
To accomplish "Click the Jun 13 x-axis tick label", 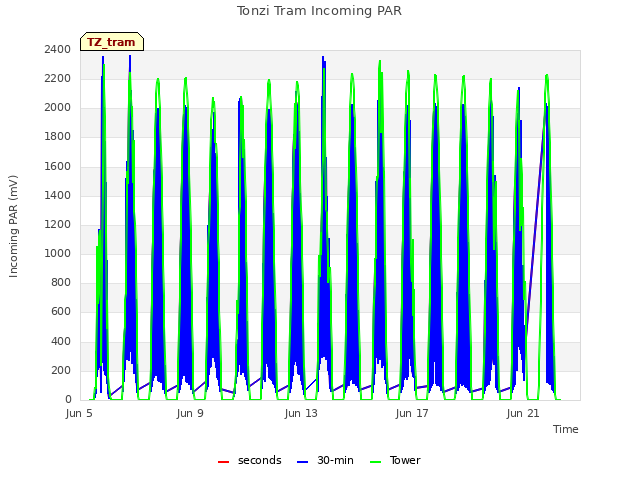I will tap(301, 413).
